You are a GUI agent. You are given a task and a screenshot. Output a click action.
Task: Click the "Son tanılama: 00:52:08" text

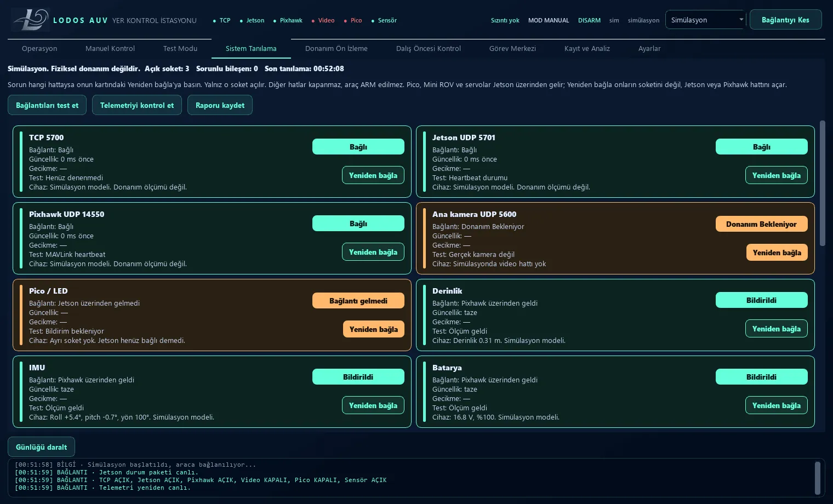(x=304, y=68)
